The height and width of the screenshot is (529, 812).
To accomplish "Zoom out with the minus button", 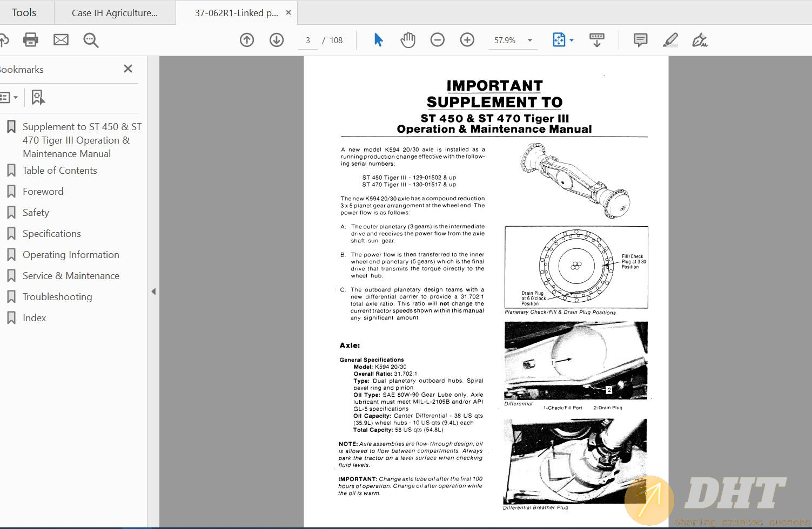I will [438, 40].
